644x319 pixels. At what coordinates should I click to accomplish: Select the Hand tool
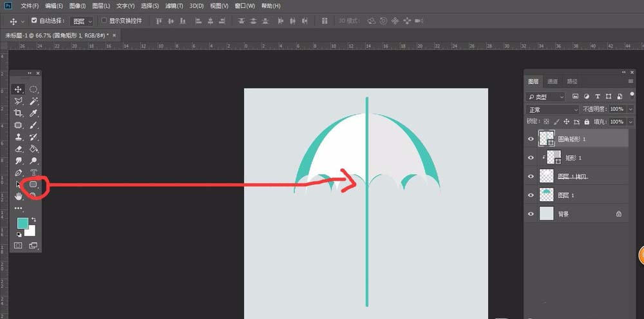pos(18,197)
